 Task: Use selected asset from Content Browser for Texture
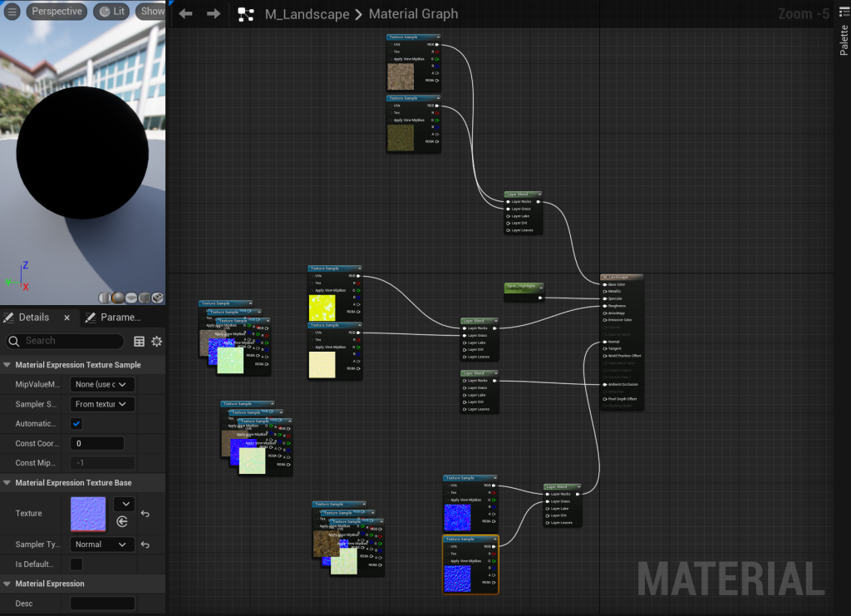122,521
